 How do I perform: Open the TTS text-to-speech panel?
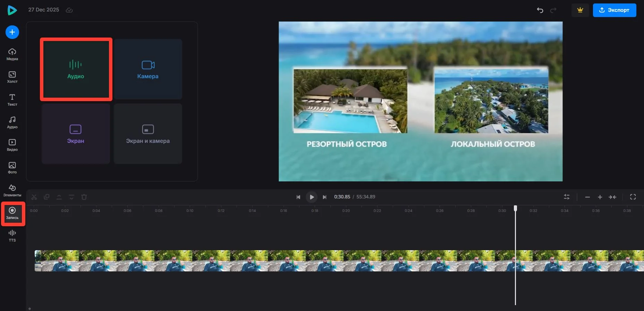click(12, 235)
